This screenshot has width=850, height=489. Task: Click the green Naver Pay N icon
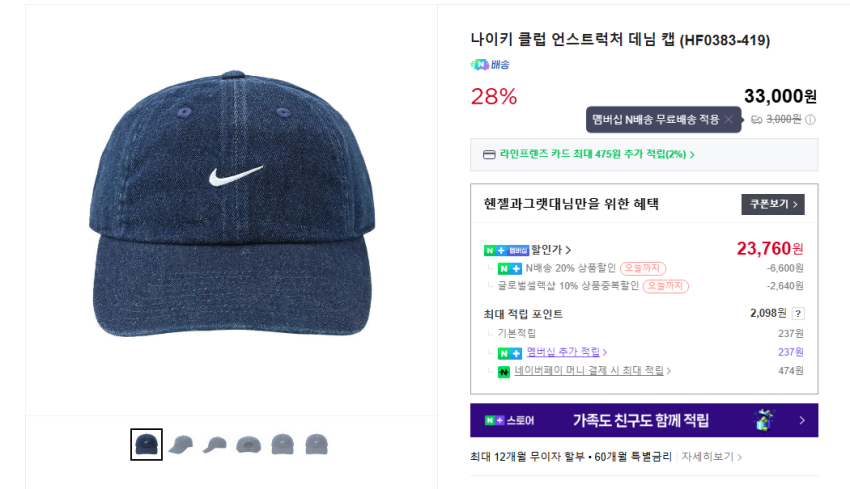[504, 371]
